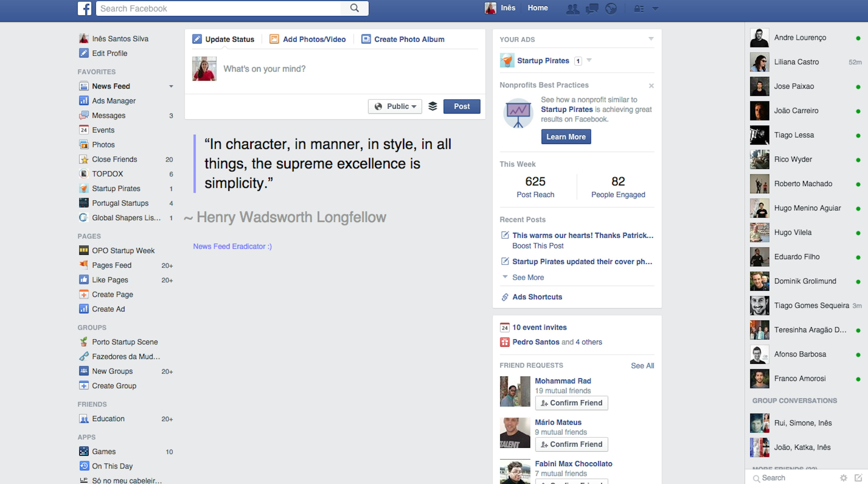This screenshot has width=868, height=484.
Task: Open News Feed Eradicator link
Action: point(232,246)
